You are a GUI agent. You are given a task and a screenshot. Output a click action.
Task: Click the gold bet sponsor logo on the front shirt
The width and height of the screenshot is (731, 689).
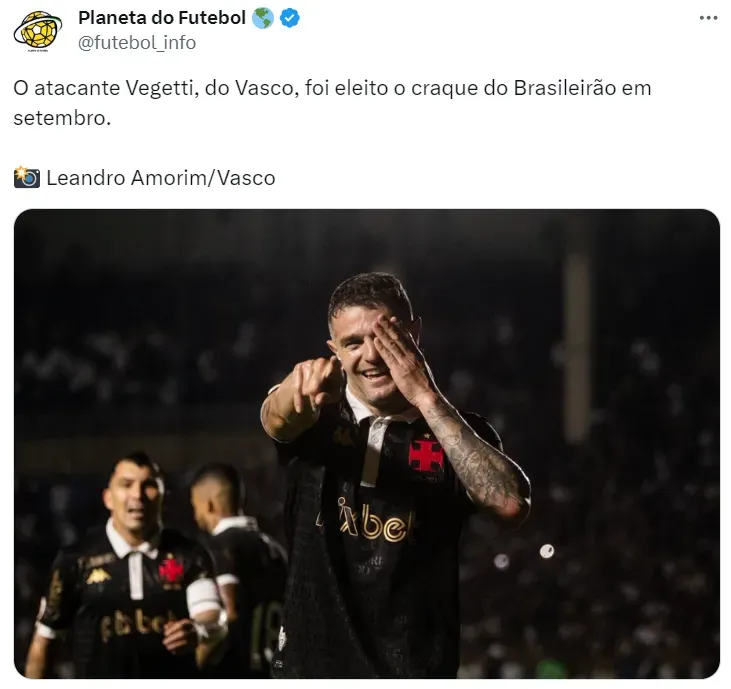coord(368,520)
